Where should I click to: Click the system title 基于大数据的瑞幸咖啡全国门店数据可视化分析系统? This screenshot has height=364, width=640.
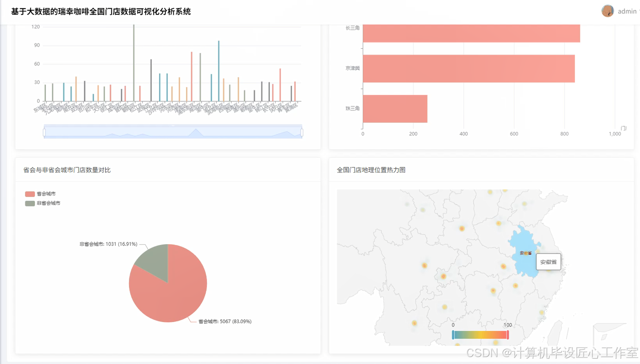pyautogui.click(x=101, y=11)
